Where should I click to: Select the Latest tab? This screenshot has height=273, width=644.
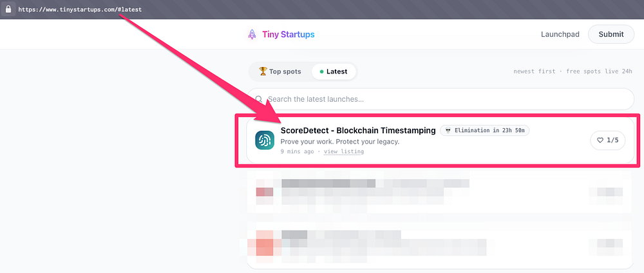pos(334,71)
